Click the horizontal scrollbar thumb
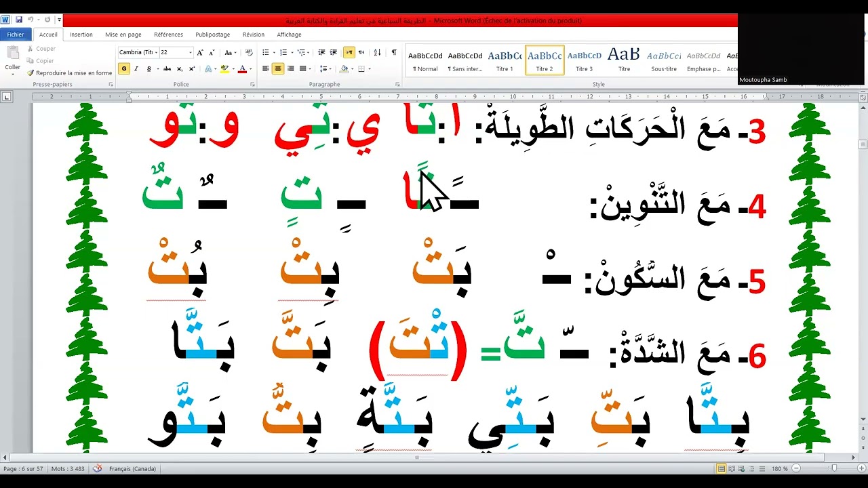The width and height of the screenshot is (868, 488). point(416,457)
